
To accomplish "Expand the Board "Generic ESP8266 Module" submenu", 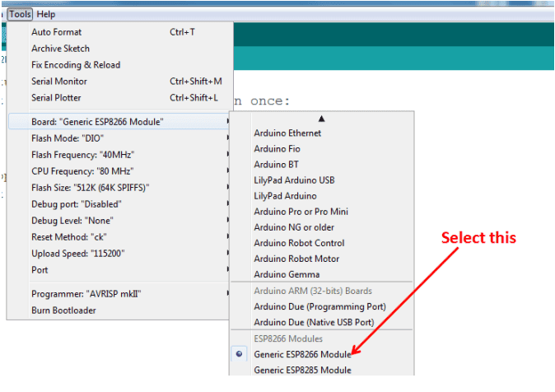I will (119, 122).
